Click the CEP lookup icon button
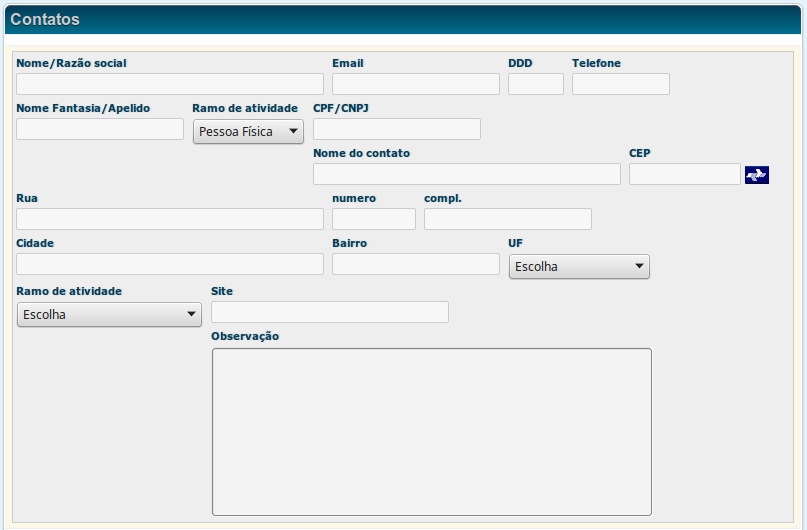This screenshot has width=807, height=530. tap(756, 175)
